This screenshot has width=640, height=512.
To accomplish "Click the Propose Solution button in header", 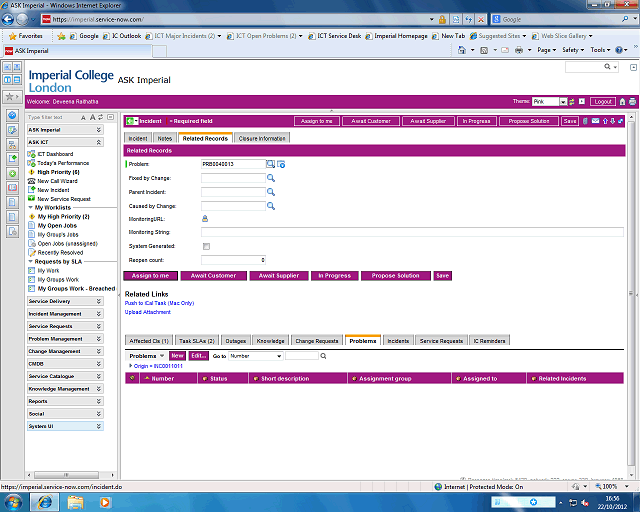I will point(529,121).
